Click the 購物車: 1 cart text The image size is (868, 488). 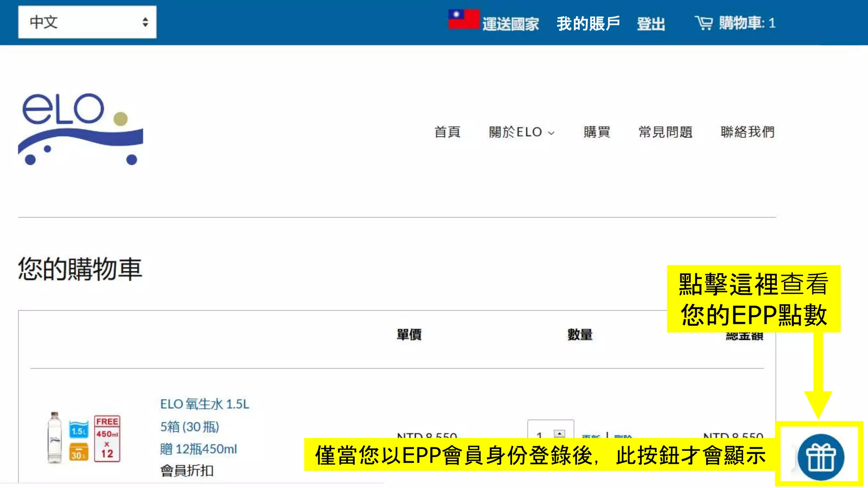747,23
